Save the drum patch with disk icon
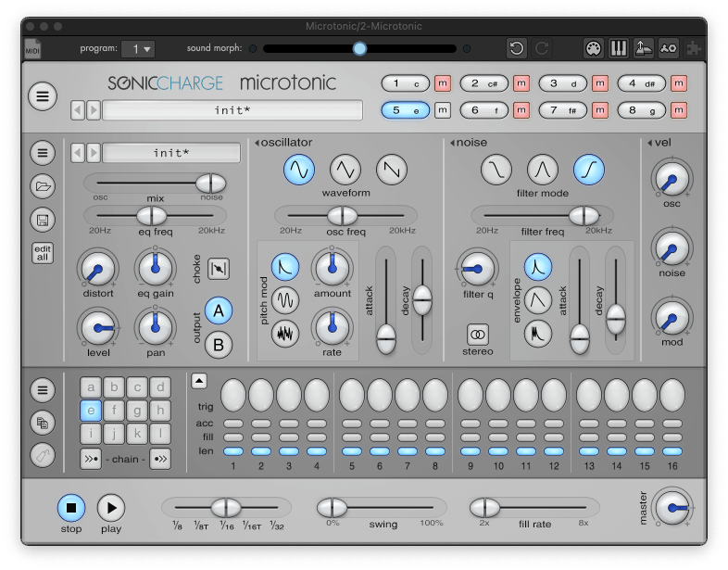The image size is (728, 570). [x=43, y=220]
